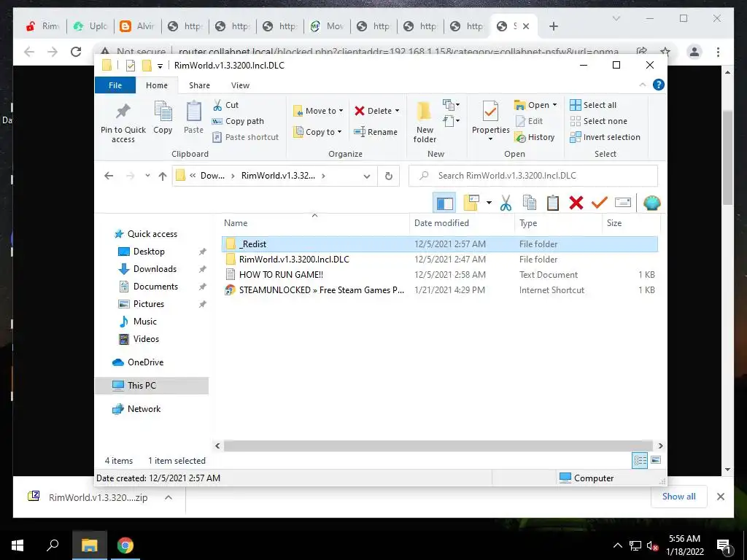Open folder options dropdown arrow in lower toolbar
Screen dimensions: 747x560
[x=488, y=203]
